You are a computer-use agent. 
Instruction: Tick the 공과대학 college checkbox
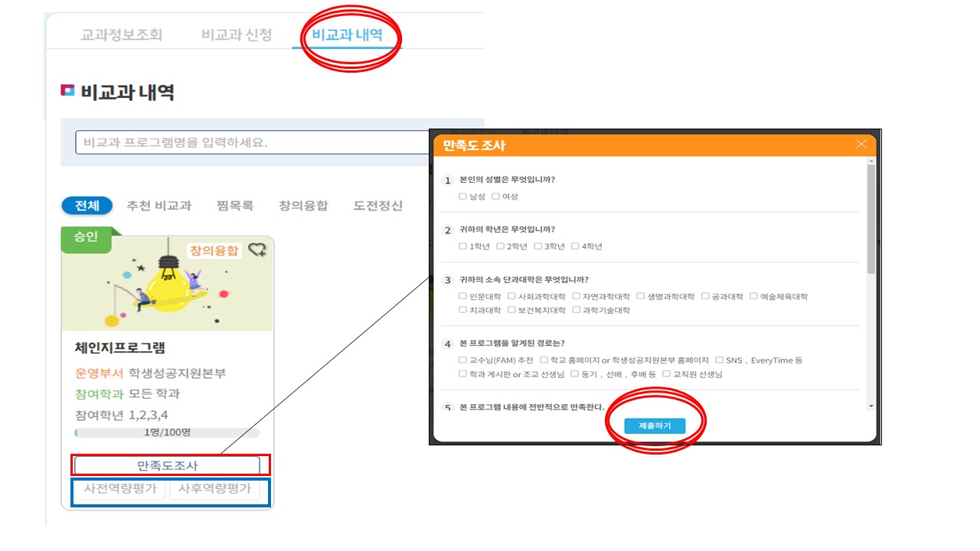tap(705, 296)
